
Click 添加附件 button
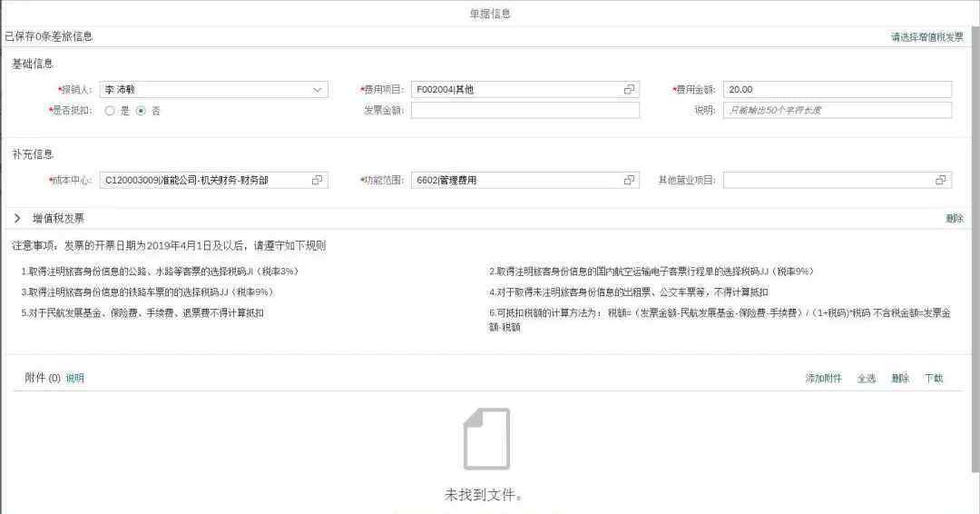click(x=823, y=379)
